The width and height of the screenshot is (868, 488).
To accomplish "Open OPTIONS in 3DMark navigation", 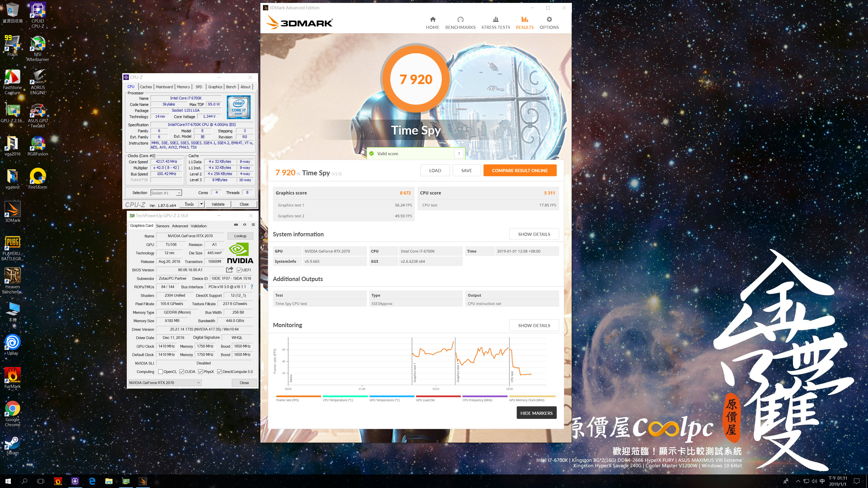I will pyautogui.click(x=549, y=23).
